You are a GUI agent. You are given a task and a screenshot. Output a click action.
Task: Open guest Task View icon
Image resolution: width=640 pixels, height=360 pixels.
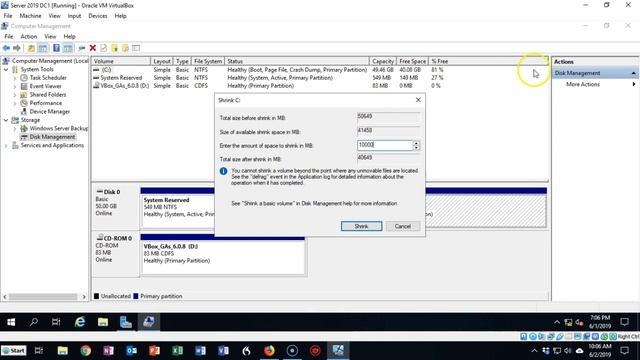pos(56,322)
